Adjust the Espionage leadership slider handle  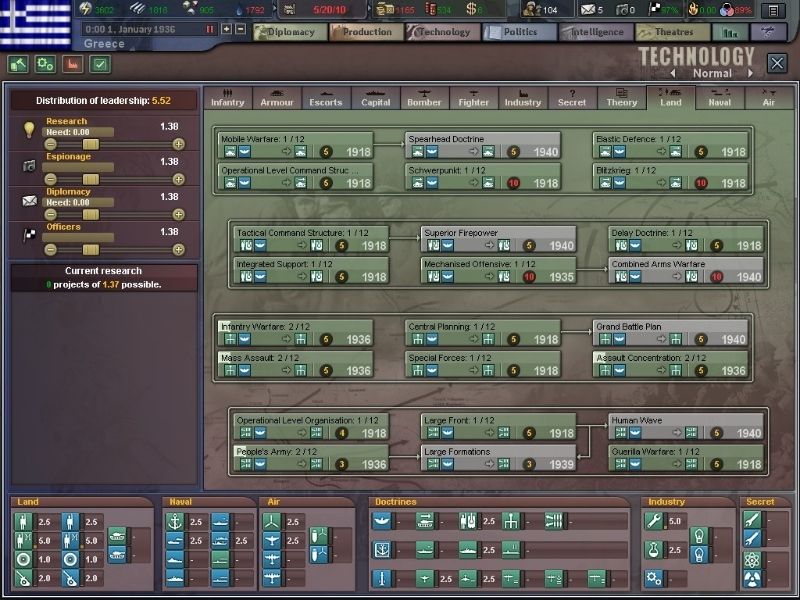pos(91,179)
